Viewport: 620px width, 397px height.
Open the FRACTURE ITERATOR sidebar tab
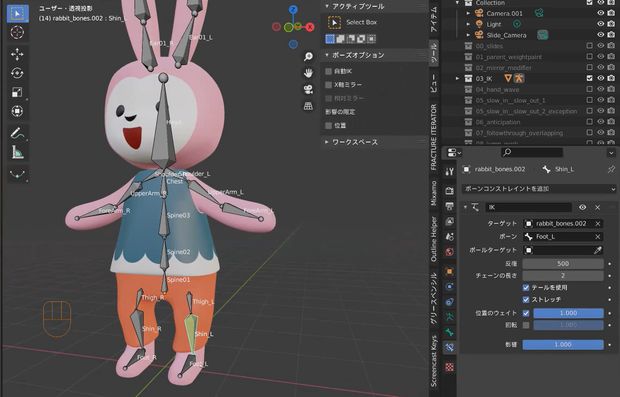(x=434, y=137)
